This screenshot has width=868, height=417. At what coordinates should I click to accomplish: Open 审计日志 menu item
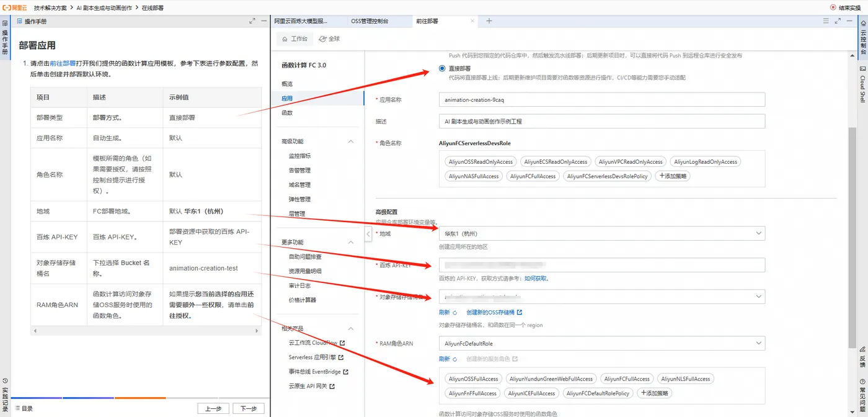[299, 285]
